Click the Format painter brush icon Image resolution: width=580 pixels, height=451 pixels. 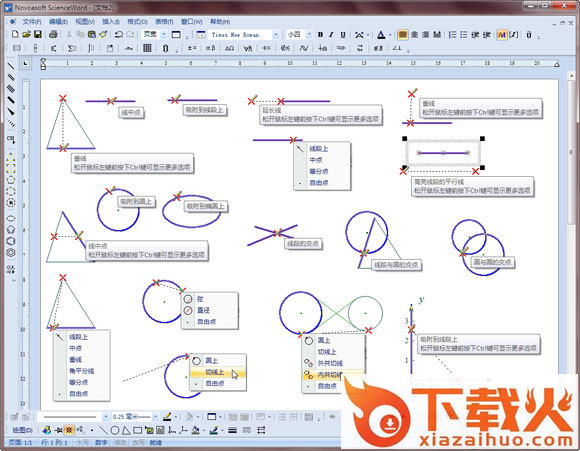click(x=103, y=34)
